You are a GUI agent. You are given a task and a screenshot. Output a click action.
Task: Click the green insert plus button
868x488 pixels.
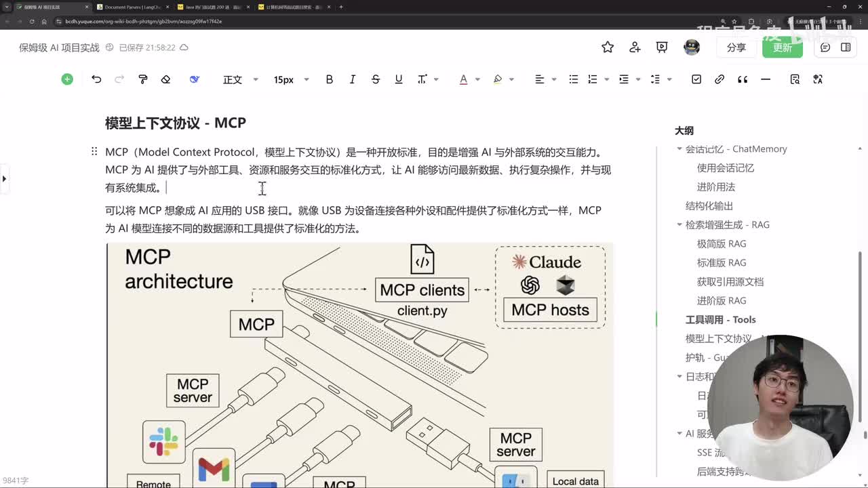coord(67,79)
